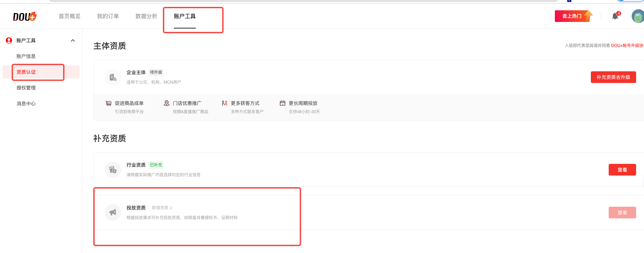Open the 我的订单 tab
Screen dimensions: 644x253
[x=108, y=16]
